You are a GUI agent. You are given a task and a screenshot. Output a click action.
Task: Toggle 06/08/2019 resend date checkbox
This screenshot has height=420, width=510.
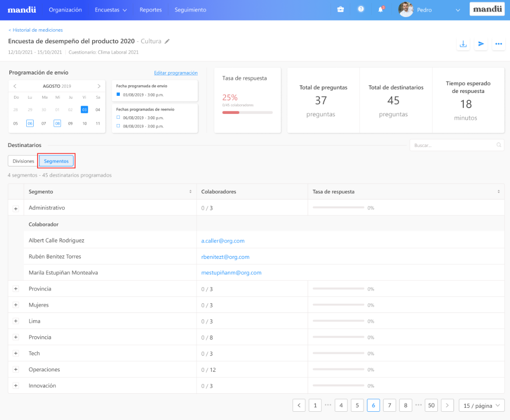(x=118, y=117)
